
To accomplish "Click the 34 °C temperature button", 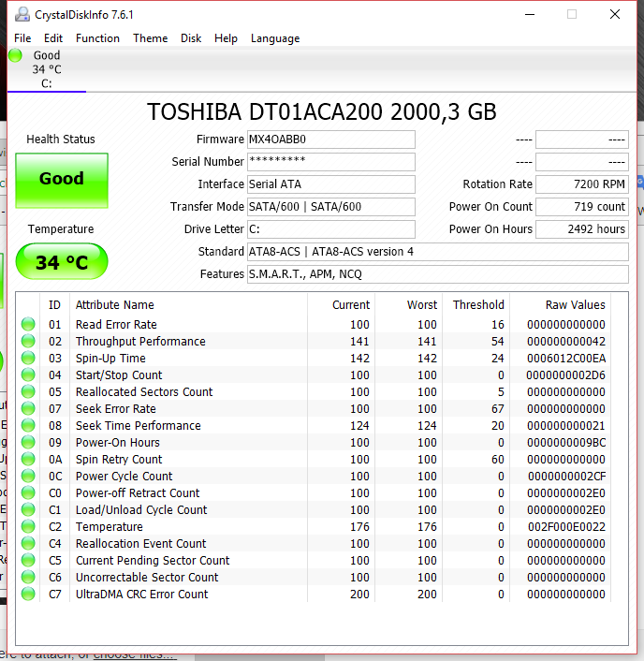I will (x=62, y=261).
